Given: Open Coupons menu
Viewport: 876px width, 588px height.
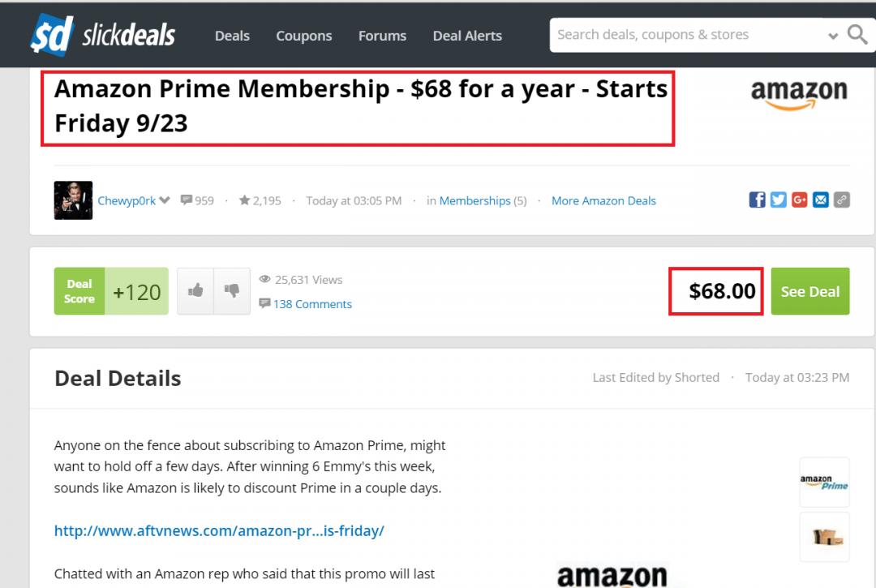Looking at the screenshot, I should [303, 36].
